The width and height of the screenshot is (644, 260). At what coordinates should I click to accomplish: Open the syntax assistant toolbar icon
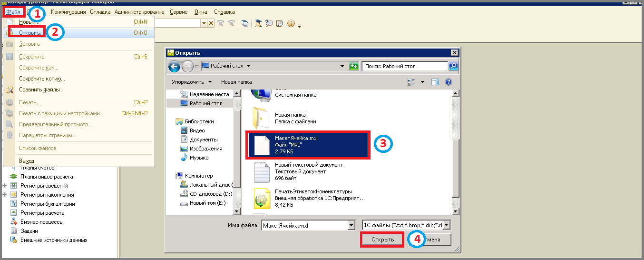pyautogui.click(x=258, y=23)
